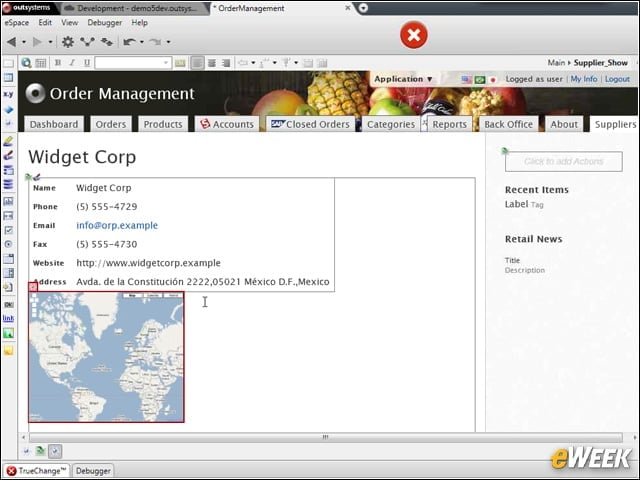
Task: Click the green flag language icon
Action: coord(480,80)
